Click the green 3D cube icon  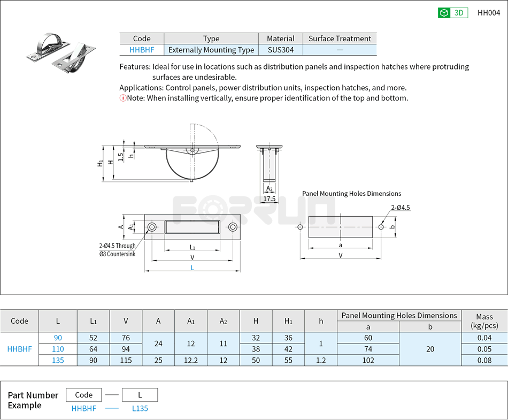click(x=443, y=12)
